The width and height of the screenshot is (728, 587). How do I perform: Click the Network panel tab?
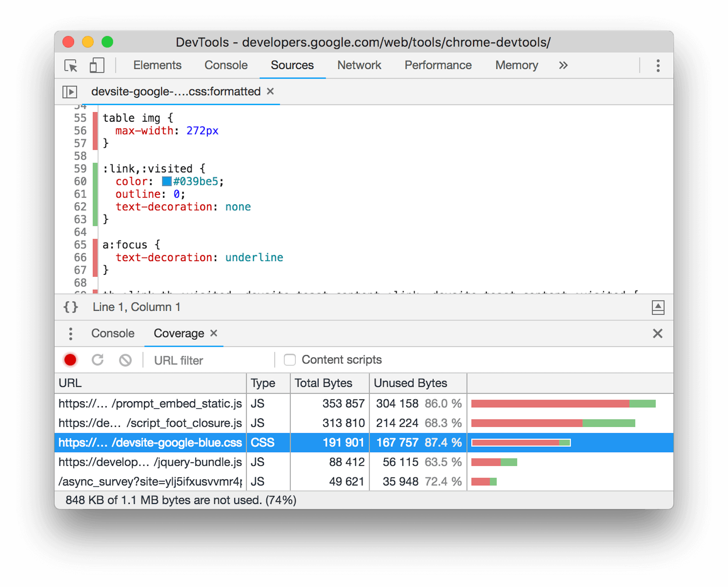pos(358,65)
